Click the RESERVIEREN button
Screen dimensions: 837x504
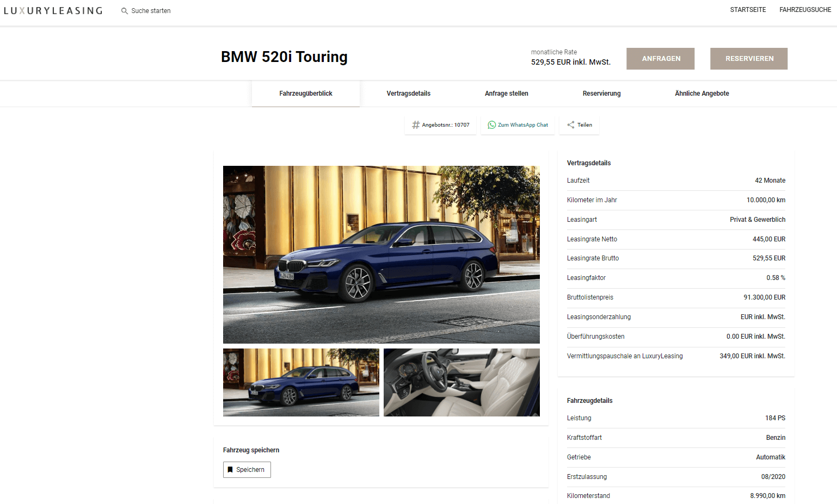tap(749, 59)
